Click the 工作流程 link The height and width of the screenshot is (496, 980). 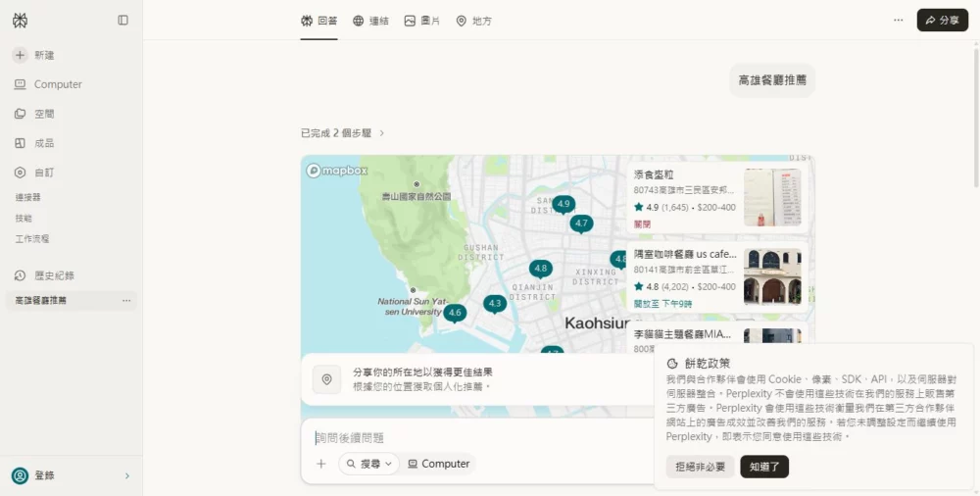32,239
